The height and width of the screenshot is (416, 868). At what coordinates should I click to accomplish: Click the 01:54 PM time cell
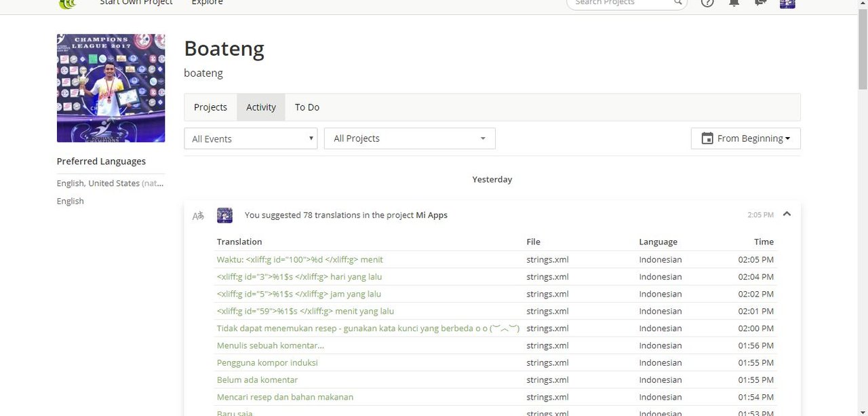(756, 397)
